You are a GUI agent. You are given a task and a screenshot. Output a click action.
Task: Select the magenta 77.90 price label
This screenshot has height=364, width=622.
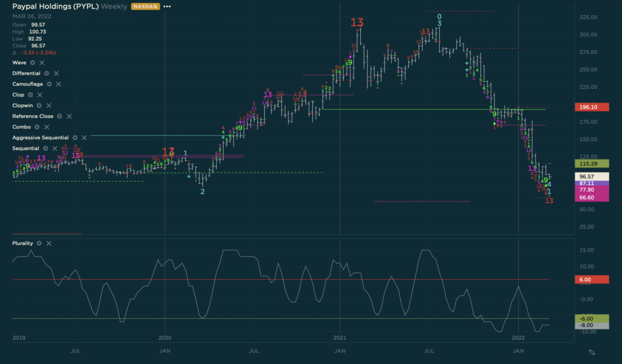tap(592, 190)
